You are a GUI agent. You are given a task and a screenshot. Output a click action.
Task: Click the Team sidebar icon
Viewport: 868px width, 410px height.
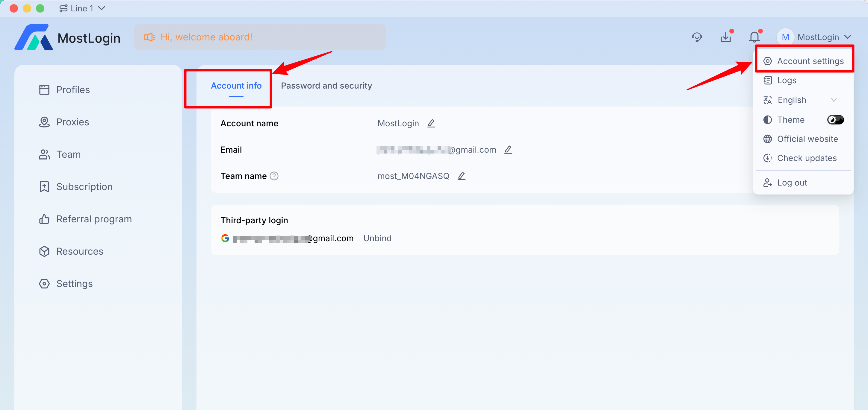coord(44,154)
